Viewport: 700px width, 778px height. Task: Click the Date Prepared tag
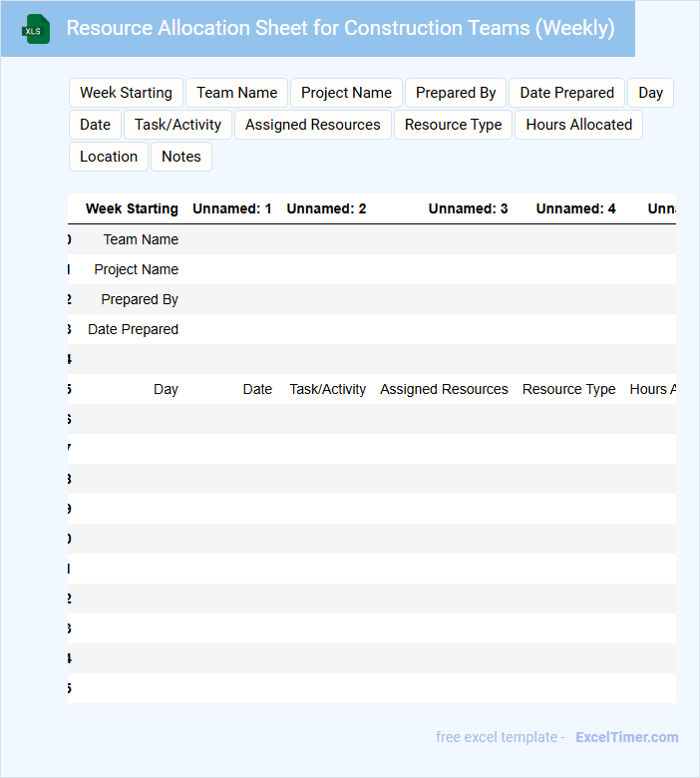click(566, 93)
